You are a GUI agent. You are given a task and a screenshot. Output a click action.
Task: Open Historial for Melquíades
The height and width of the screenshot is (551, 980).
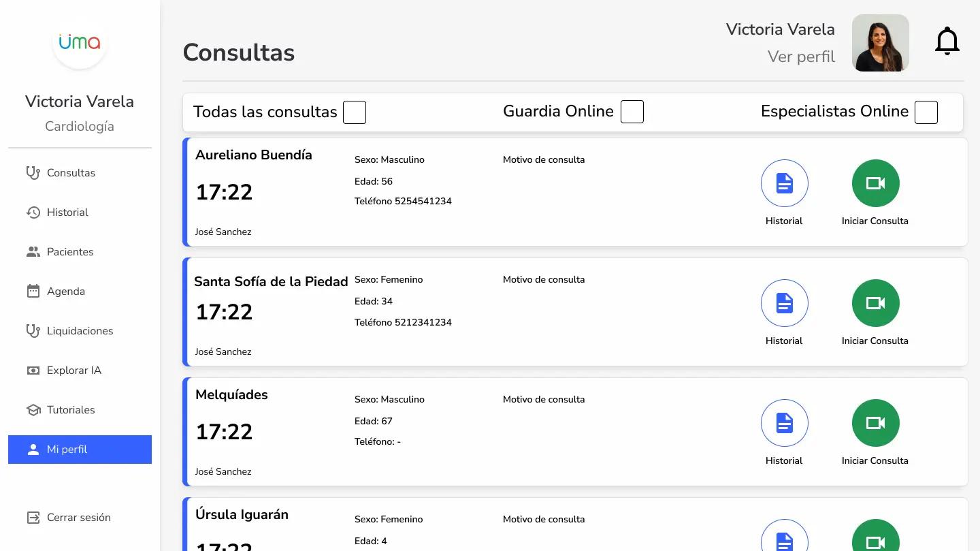(x=784, y=422)
